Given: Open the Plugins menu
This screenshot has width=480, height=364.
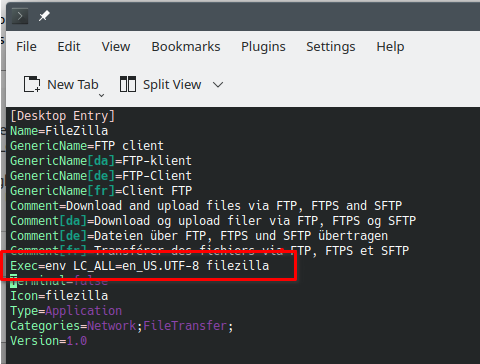Looking at the screenshot, I should [x=263, y=47].
